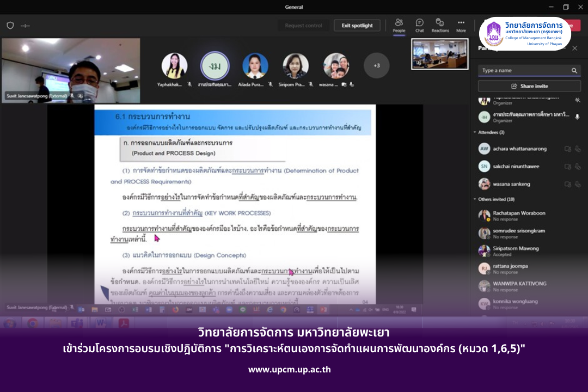Click the Type a name search field

point(525,71)
